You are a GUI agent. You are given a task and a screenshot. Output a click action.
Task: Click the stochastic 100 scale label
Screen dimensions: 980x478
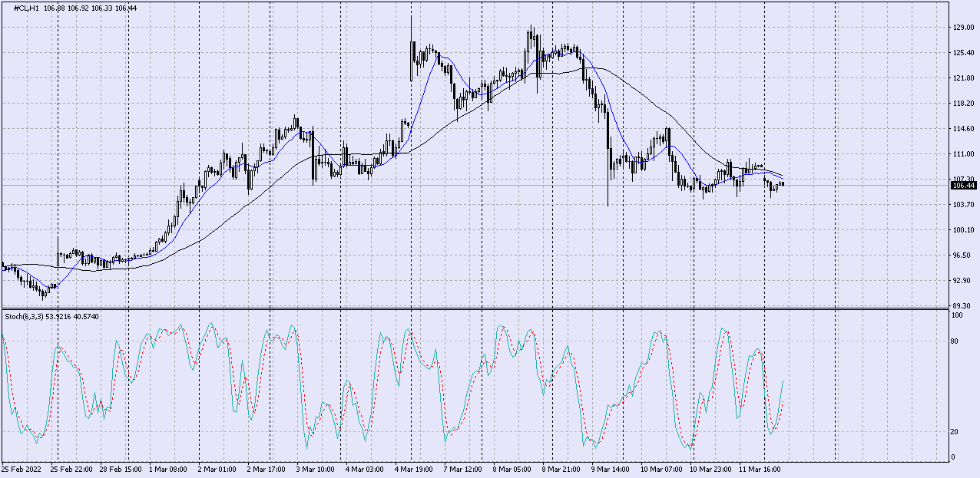(958, 315)
